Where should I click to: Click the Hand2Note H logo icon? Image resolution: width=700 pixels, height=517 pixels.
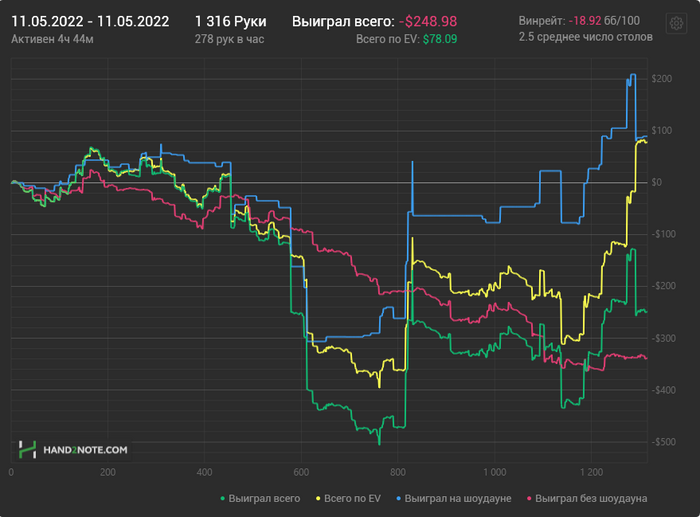[x=27, y=450]
